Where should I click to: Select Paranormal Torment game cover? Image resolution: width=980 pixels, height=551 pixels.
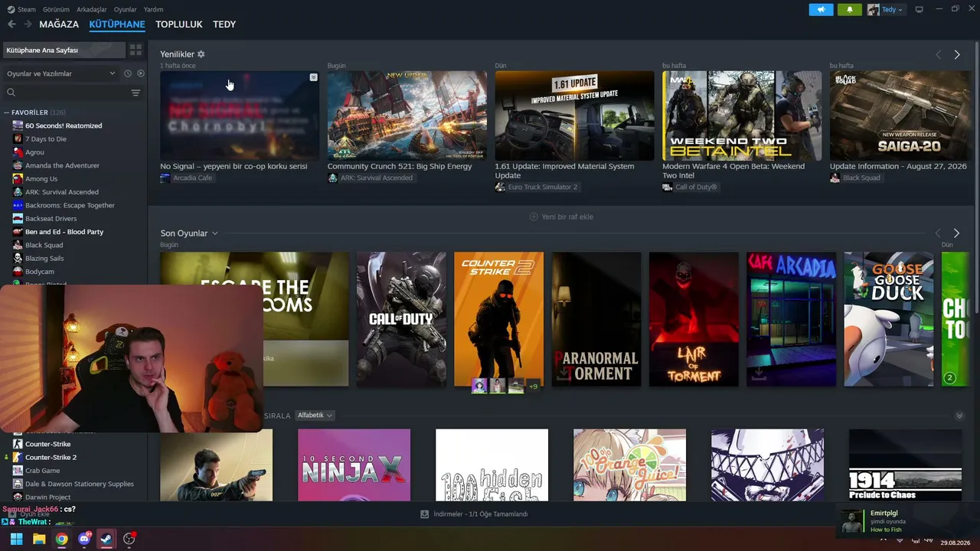tap(596, 319)
